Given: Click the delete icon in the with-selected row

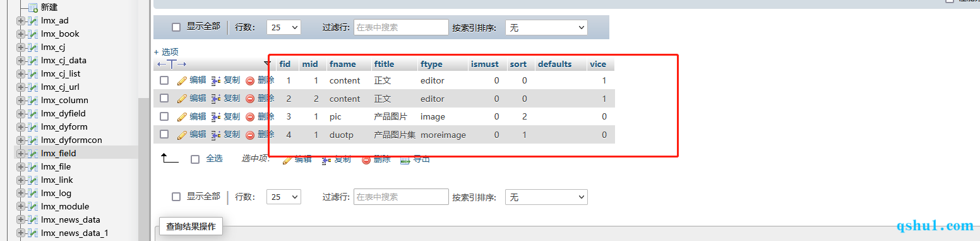Looking at the screenshot, I should 366,159.
